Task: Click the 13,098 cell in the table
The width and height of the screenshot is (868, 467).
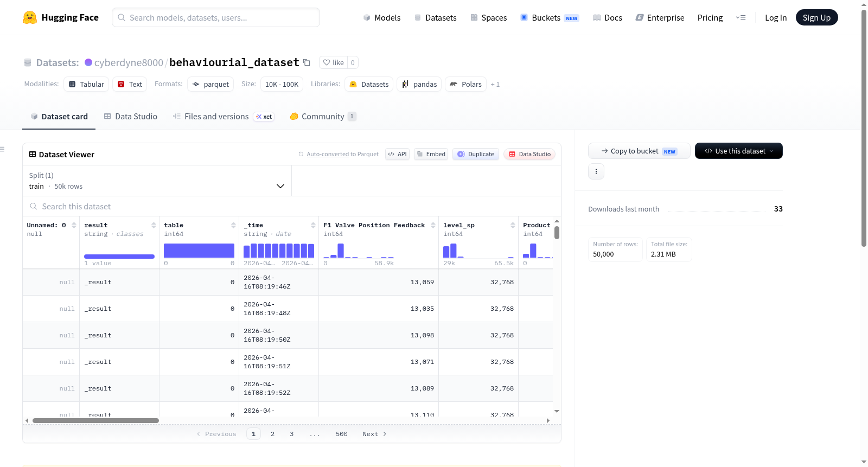Action: 379,335
